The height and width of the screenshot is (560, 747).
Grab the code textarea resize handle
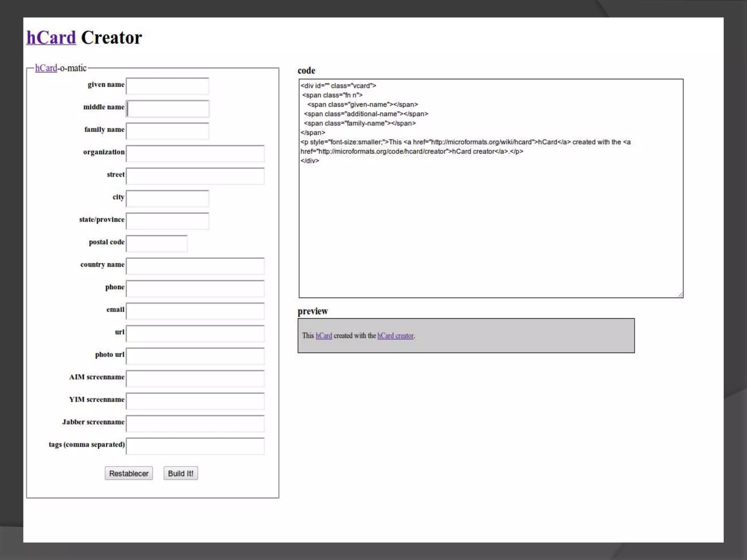tap(680, 295)
